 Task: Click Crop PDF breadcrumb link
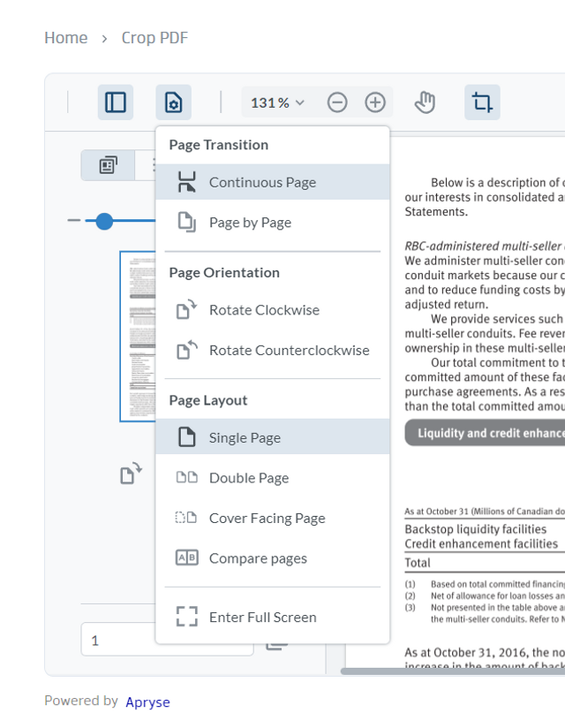pos(154,38)
